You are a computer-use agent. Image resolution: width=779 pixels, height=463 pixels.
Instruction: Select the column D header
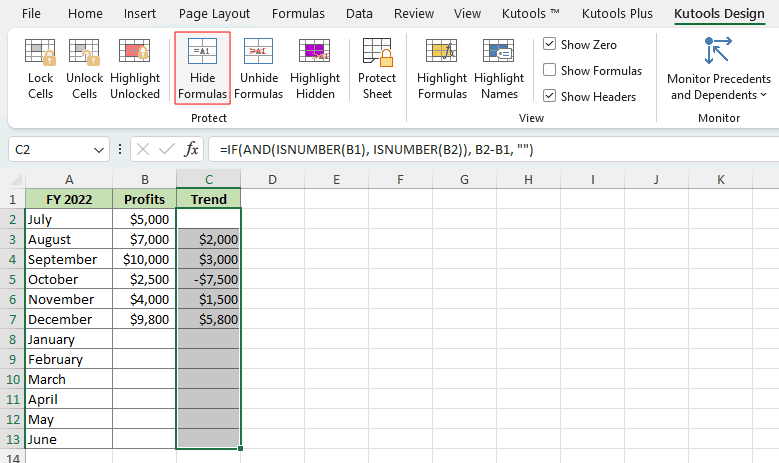coord(271,179)
